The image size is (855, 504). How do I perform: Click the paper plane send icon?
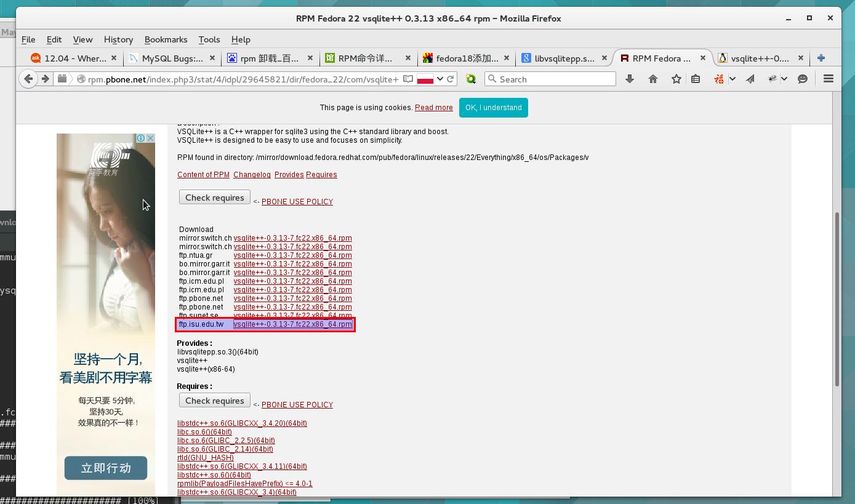point(750,79)
